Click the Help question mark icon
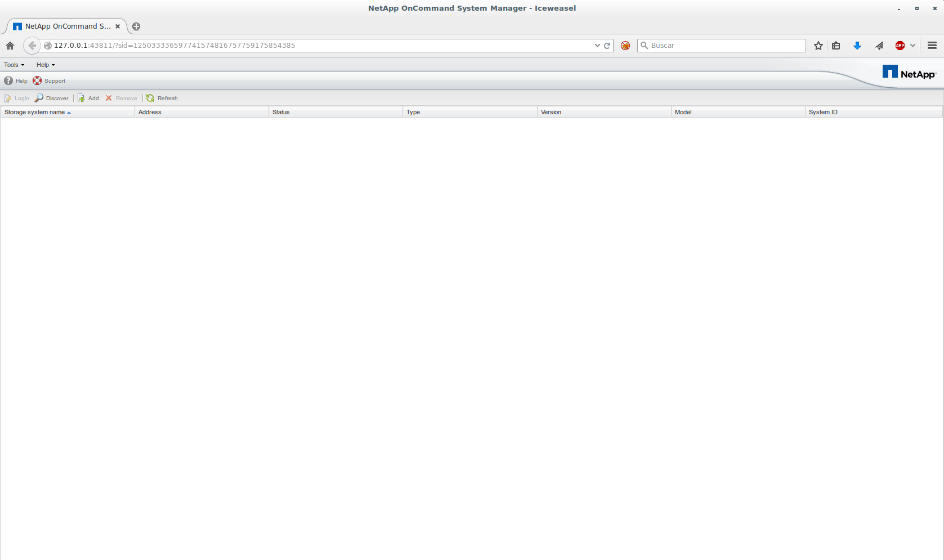The image size is (944, 560). (x=8, y=80)
